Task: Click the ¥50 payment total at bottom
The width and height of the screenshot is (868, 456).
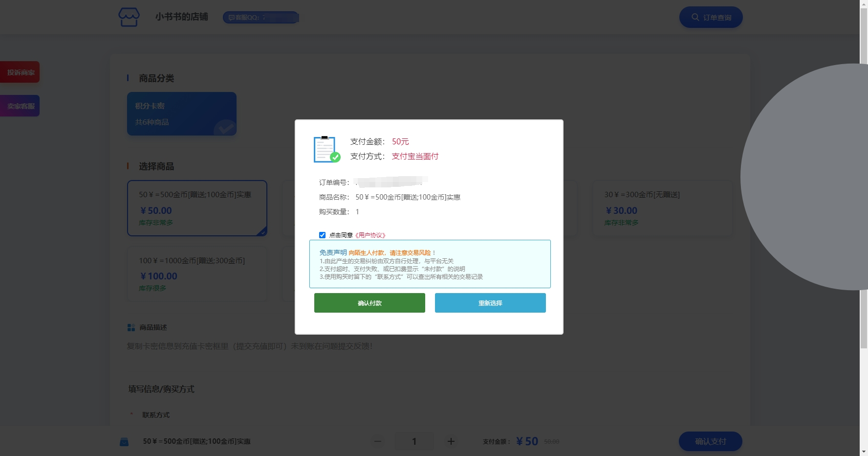Action: [x=527, y=441]
